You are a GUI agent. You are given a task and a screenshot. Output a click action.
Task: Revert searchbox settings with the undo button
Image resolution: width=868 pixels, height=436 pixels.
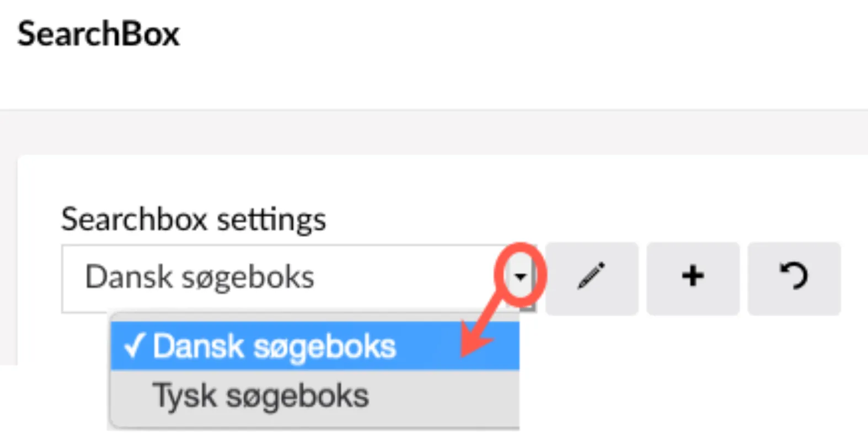(x=794, y=278)
